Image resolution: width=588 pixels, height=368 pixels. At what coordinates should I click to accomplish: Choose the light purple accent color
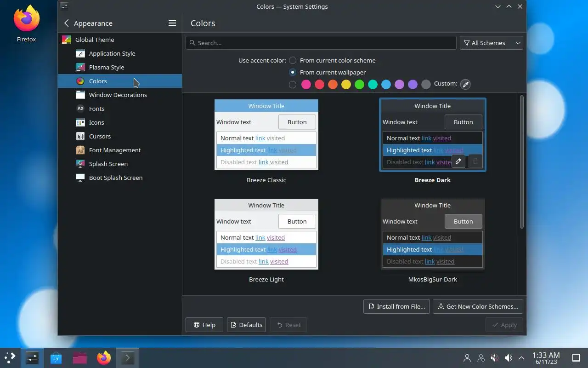point(399,84)
